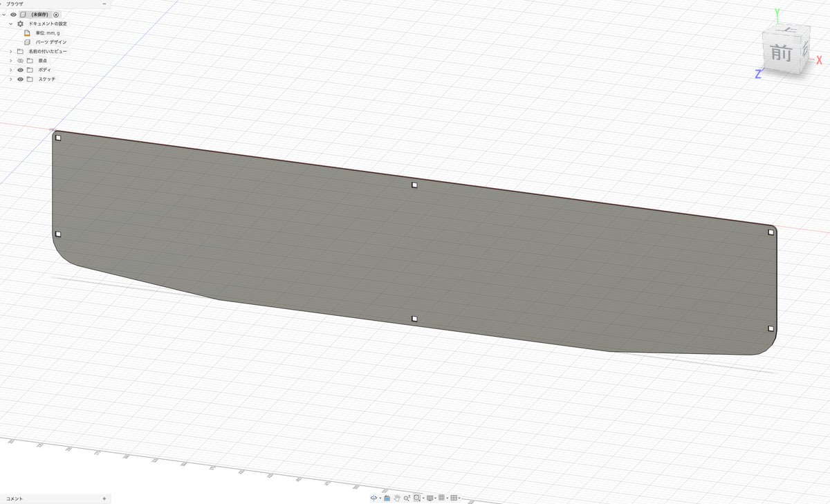
Task: Open the Orbit type dropdown arrow
Action: coord(380,498)
